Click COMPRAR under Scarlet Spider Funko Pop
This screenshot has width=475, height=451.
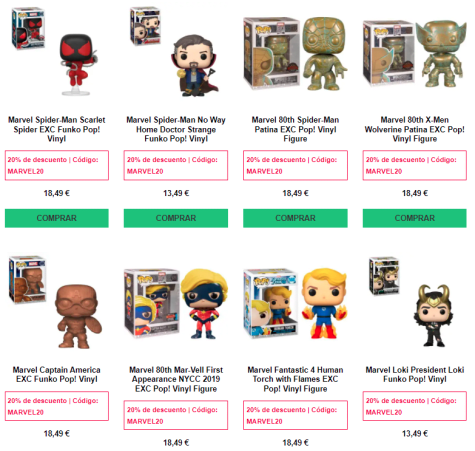57,218
